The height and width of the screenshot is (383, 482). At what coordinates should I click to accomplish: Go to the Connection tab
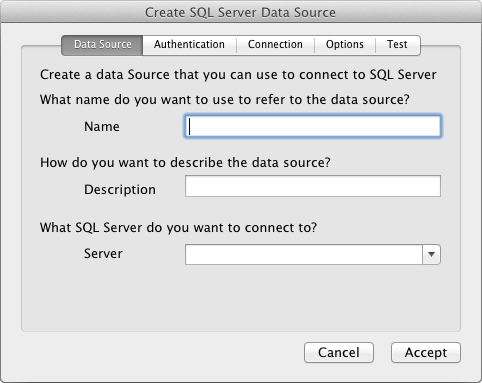[x=275, y=45]
